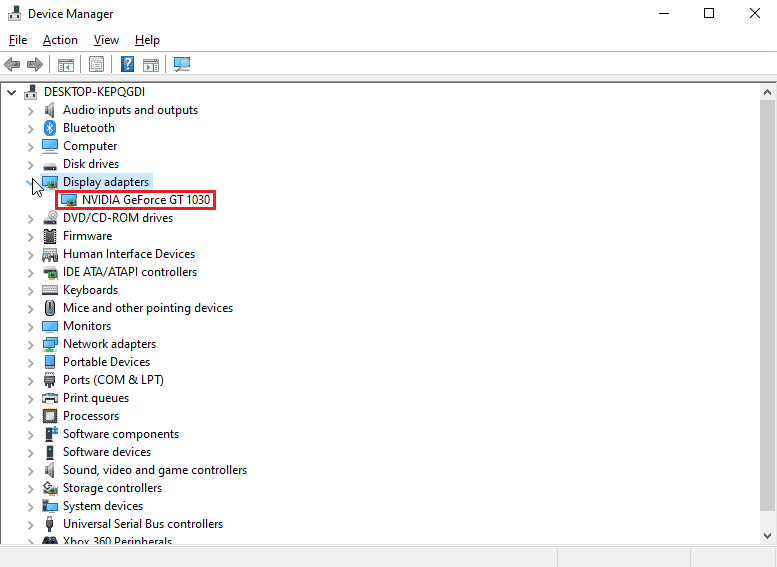Viewport: 777px width, 567px height.
Task: Click Sound, video and game controllers icon
Action: [50, 470]
